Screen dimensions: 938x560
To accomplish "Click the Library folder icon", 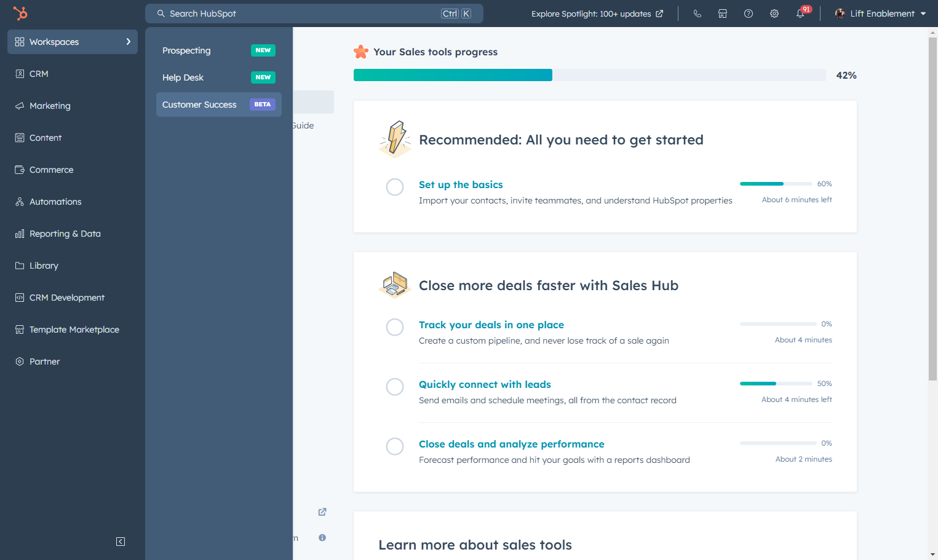I will pyautogui.click(x=20, y=266).
